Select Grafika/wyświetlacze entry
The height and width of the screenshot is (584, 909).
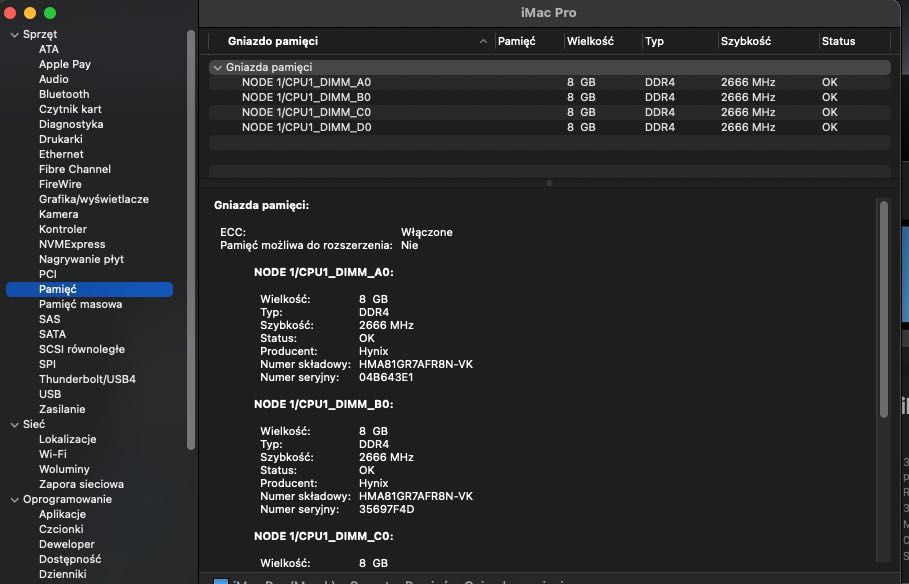point(94,199)
